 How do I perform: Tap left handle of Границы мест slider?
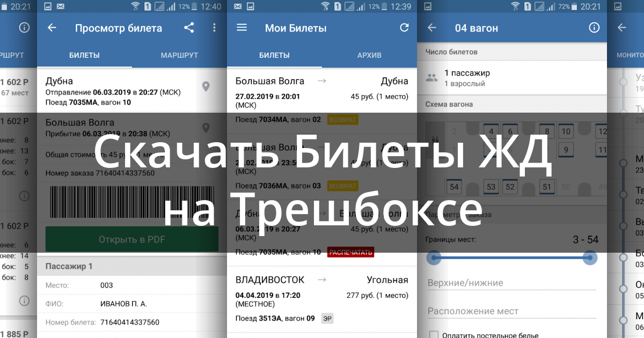point(434,258)
